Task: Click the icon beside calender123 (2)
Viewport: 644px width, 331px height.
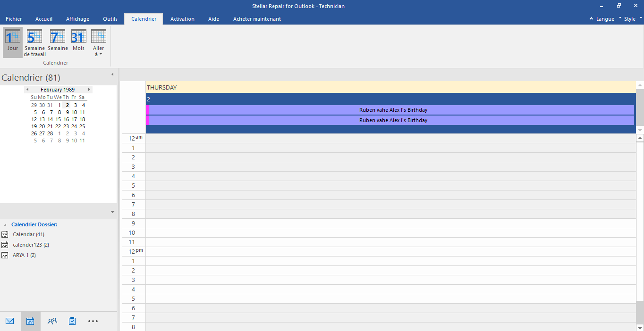Action: point(5,245)
